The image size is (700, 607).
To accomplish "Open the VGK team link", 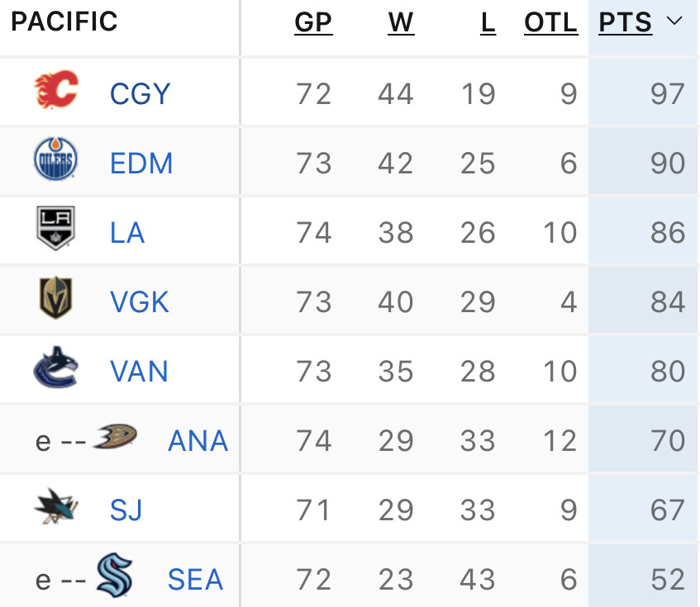I will click(140, 302).
